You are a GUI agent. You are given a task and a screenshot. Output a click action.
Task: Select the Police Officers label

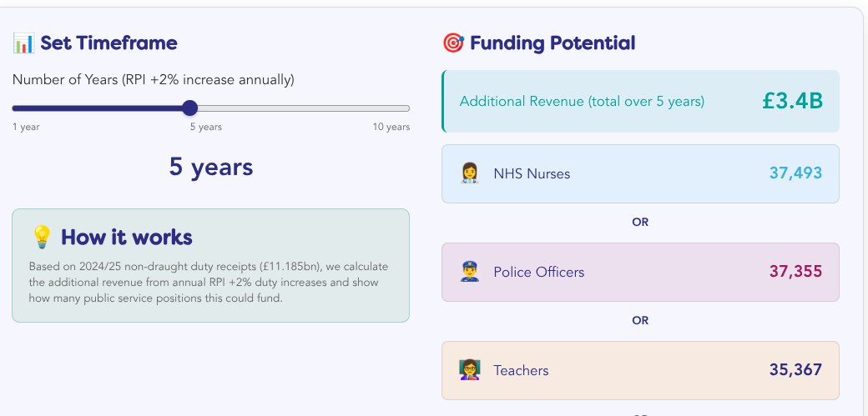(538, 272)
